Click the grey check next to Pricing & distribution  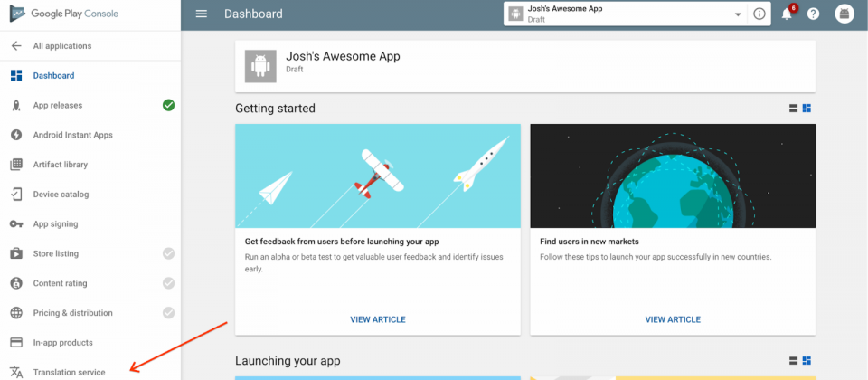click(169, 312)
